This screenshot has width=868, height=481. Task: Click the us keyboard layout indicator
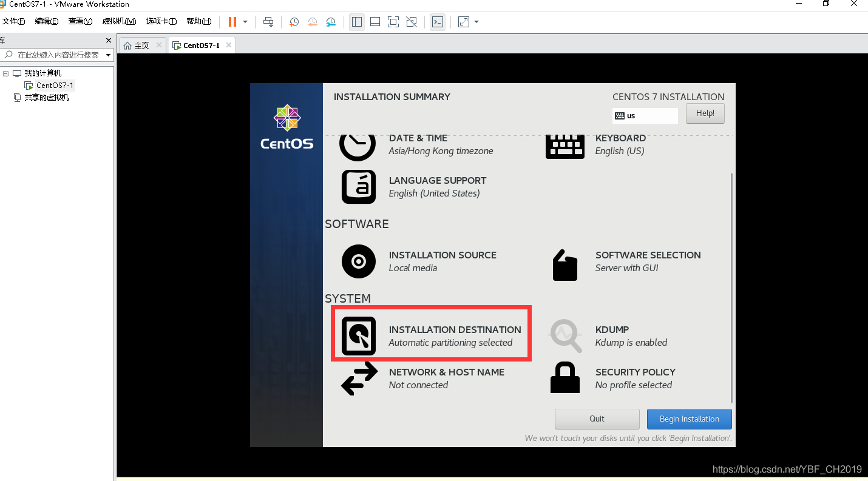(645, 116)
